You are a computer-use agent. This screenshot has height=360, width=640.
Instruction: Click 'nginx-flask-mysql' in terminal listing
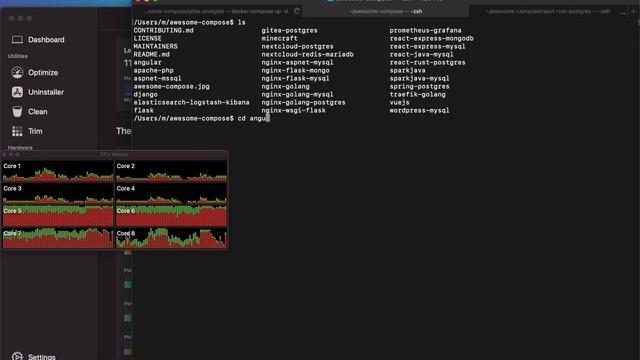pos(296,78)
